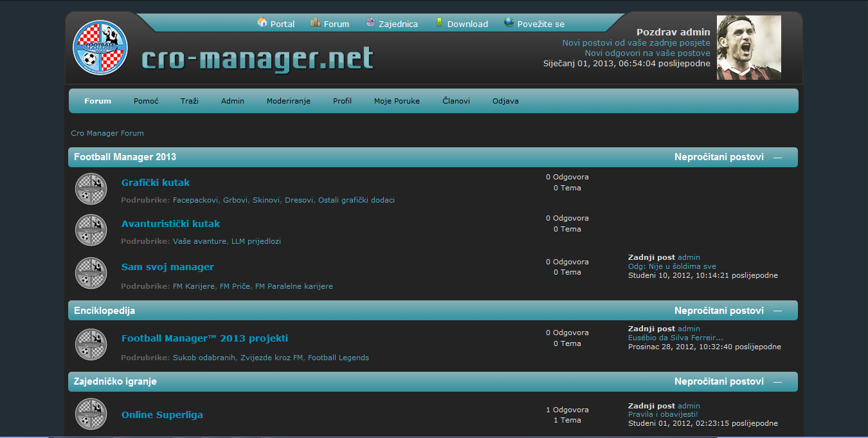Viewport: 868px width, 438px height.
Task: Open the Football Manager 2013 category title
Action: (x=125, y=157)
